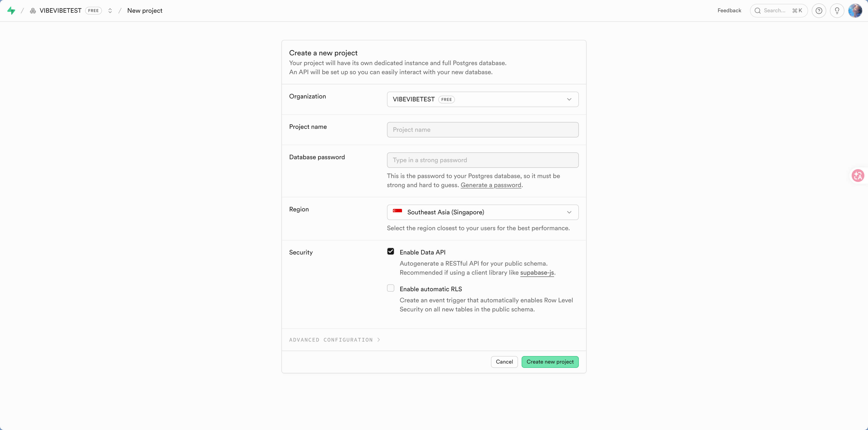Click the lightbulb feature preview icon
This screenshot has width=868, height=430.
[x=837, y=11]
